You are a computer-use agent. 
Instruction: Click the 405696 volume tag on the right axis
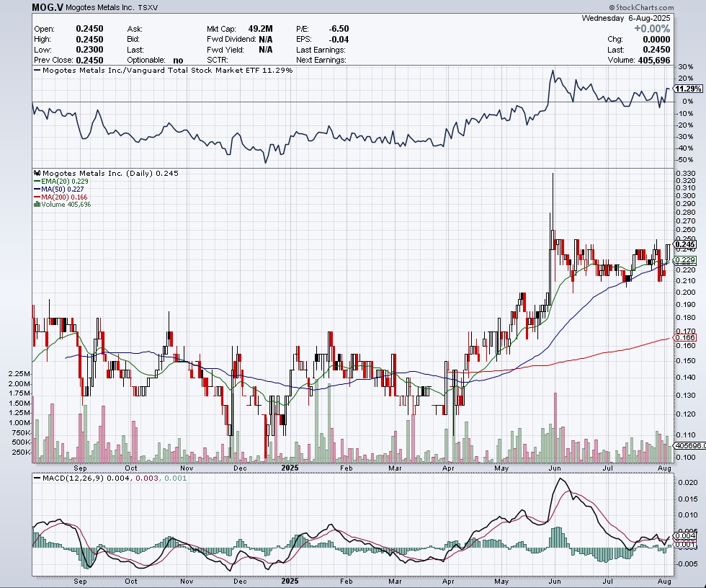coord(689,445)
